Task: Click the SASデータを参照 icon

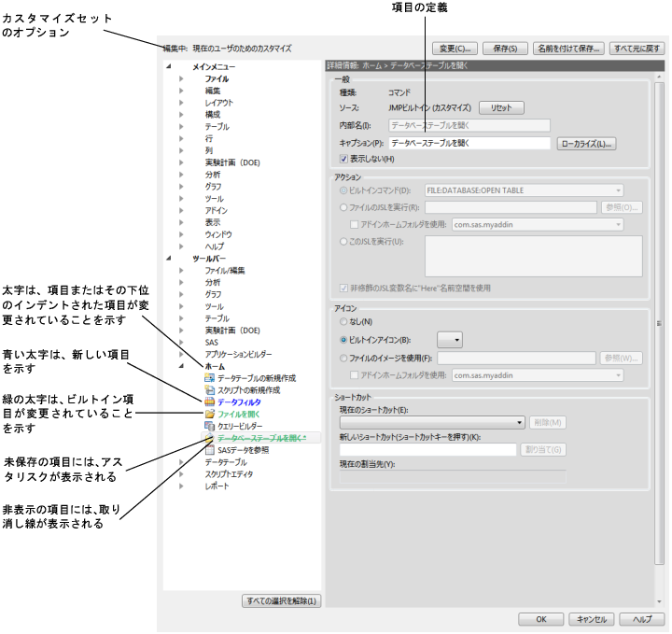Action: click(x=209, y=450)
